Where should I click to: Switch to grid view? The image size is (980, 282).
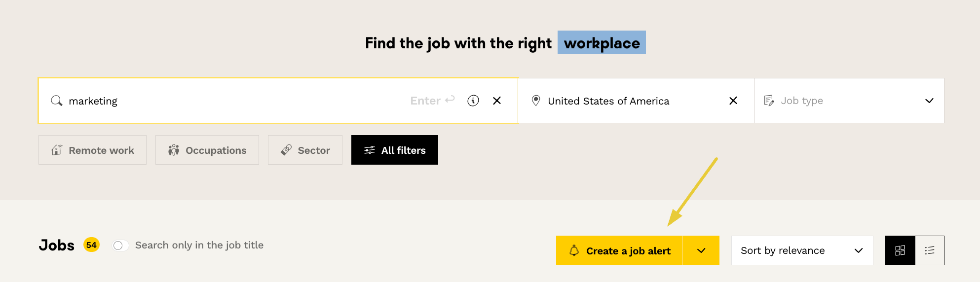(x=900, y=250)
